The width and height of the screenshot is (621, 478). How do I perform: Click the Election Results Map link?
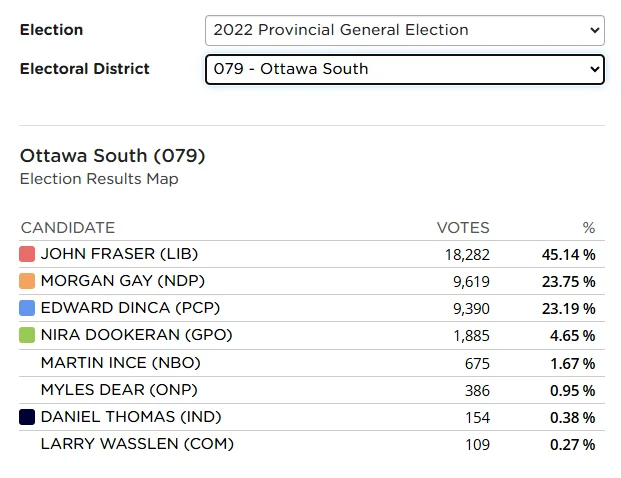click(x=99, y=179)
